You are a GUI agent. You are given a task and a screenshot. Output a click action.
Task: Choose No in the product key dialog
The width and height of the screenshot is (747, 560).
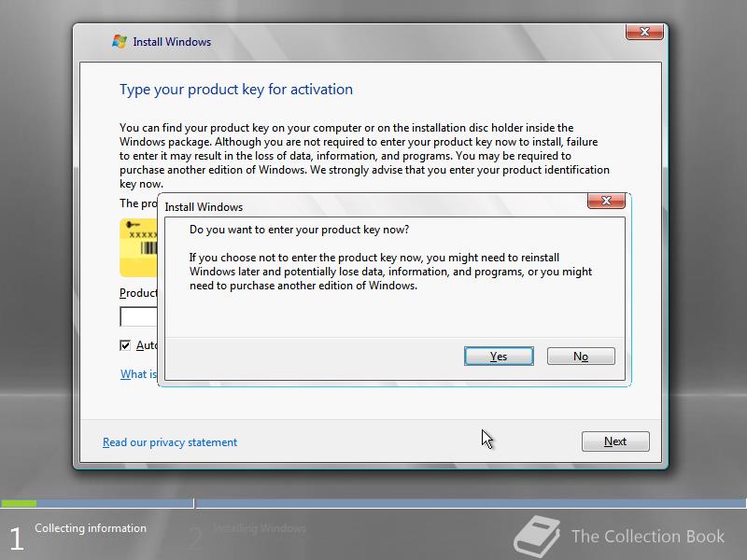pyautogui.click(x=581, y=357)
